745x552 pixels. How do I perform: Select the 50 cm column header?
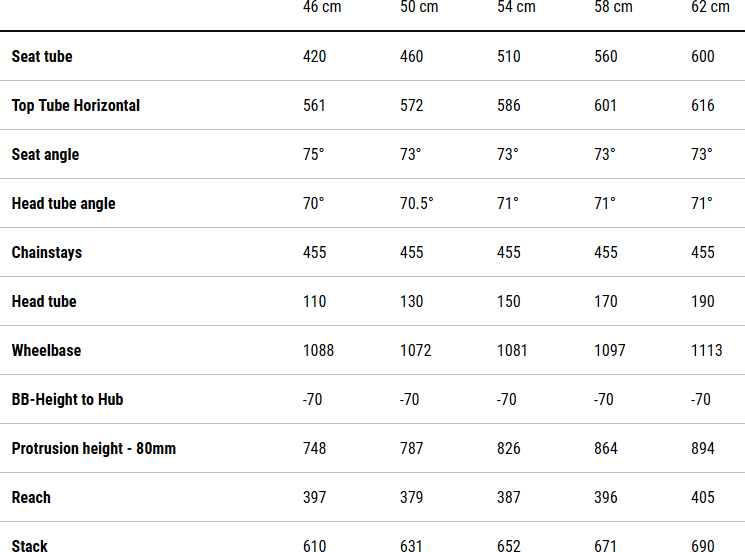pyautogui.click(x=418, y=7)
